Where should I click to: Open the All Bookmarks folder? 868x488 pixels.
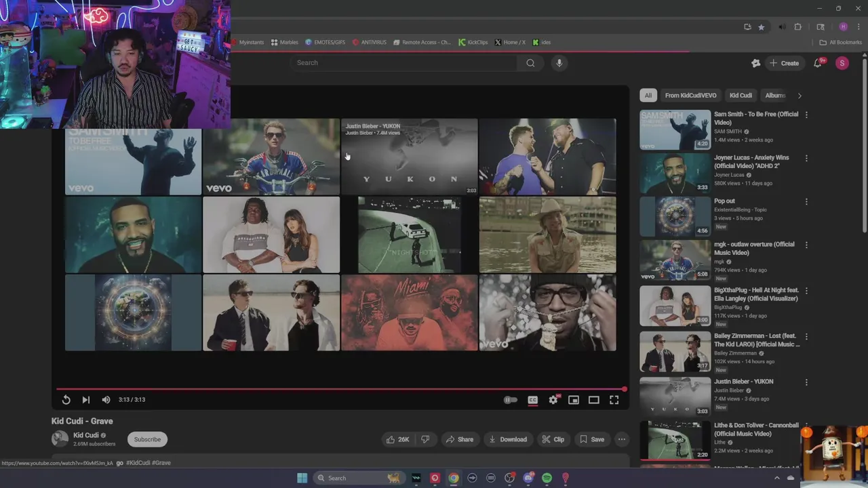(840, 42)
